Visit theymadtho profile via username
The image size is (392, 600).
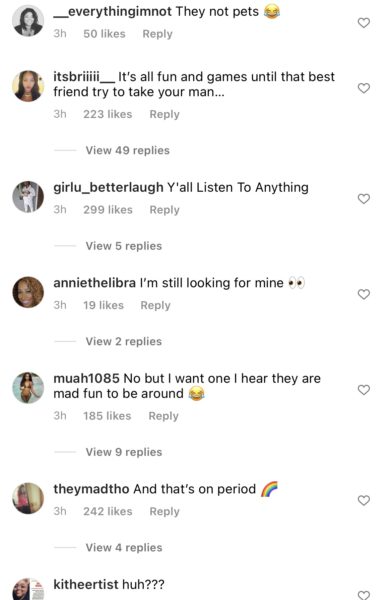tap(91, 489)
